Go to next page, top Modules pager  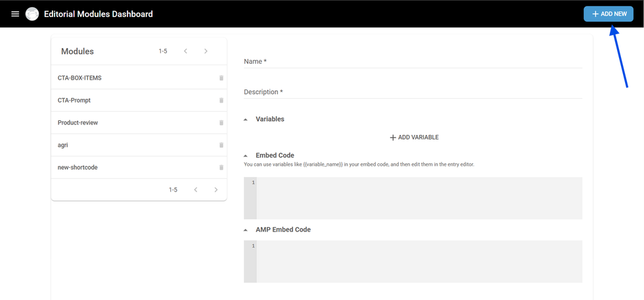[x=206, y=51]
